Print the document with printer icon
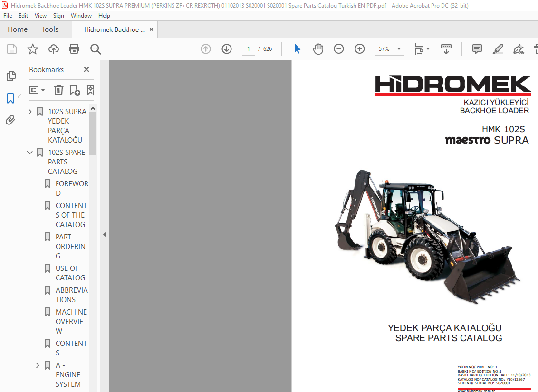 (74, 49)
